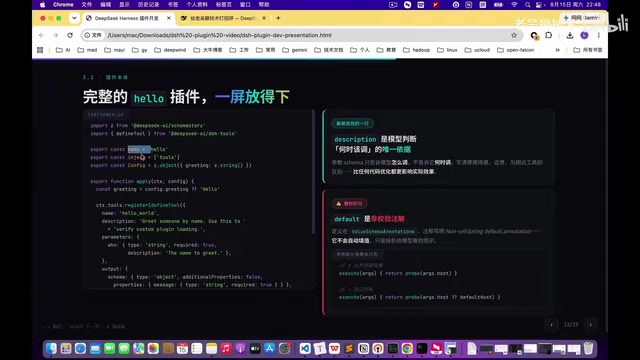Open WPS Office from the dock

pyautogui.click(x=334, y=349)
